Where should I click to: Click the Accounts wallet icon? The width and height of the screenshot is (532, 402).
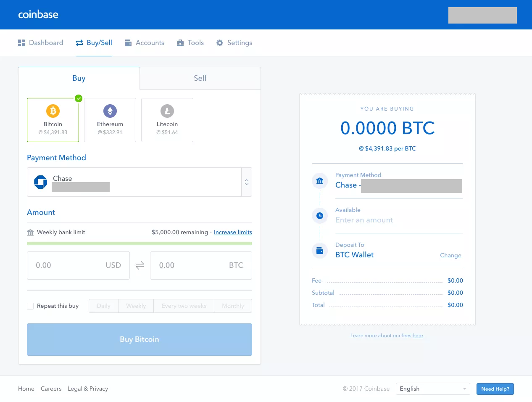128,43
